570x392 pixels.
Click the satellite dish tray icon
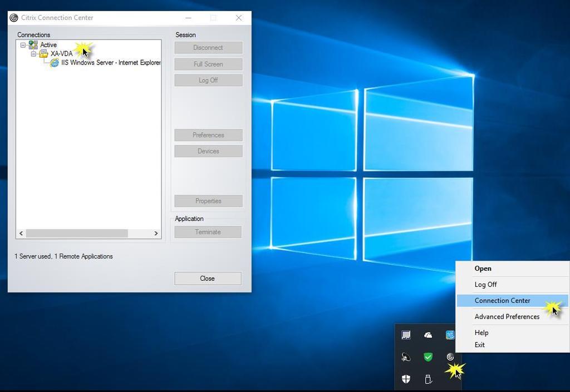406,357
